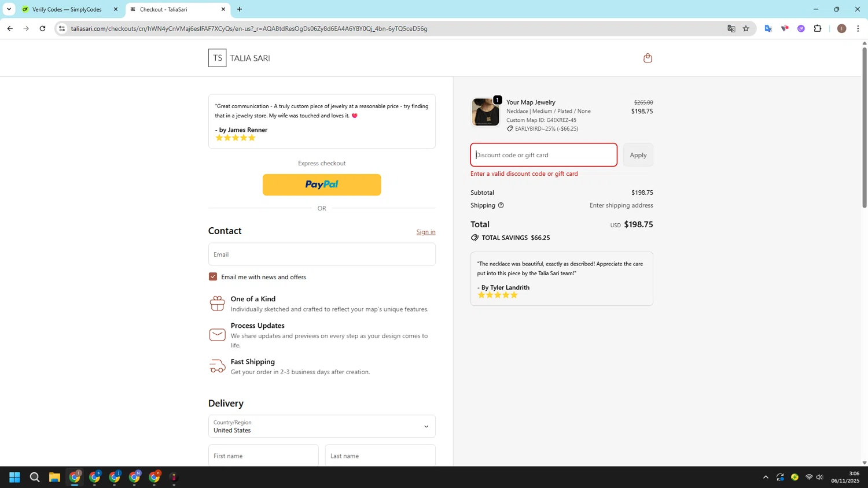The image size is (868, 488).
Task: Click the browser forward arrow
Action: [26, 28]
